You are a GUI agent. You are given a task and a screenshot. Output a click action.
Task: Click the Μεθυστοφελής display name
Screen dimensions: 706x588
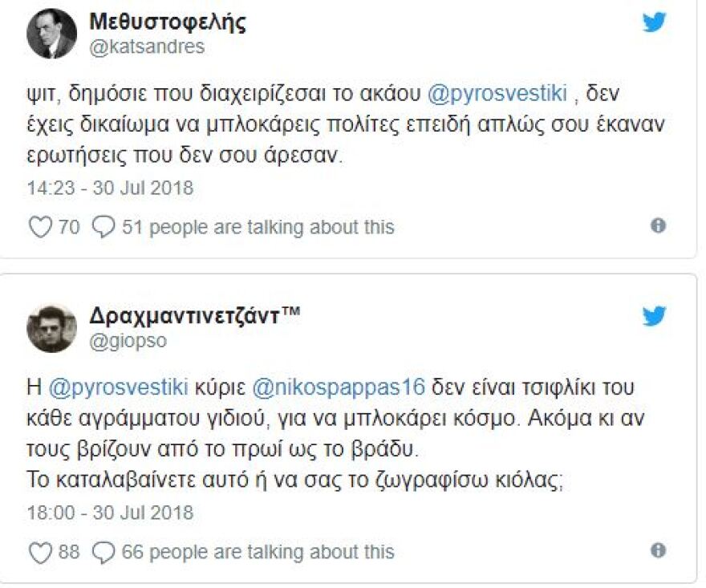click(167, 22)
